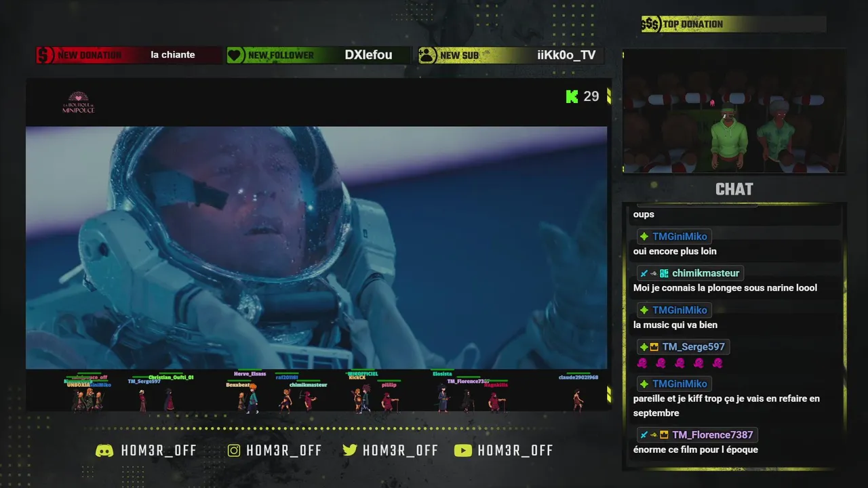This screenshot has width=868, height=488.
Task: Click the chimikmasteur avatar in the bottom strip
Action: [x=309, y=401]
